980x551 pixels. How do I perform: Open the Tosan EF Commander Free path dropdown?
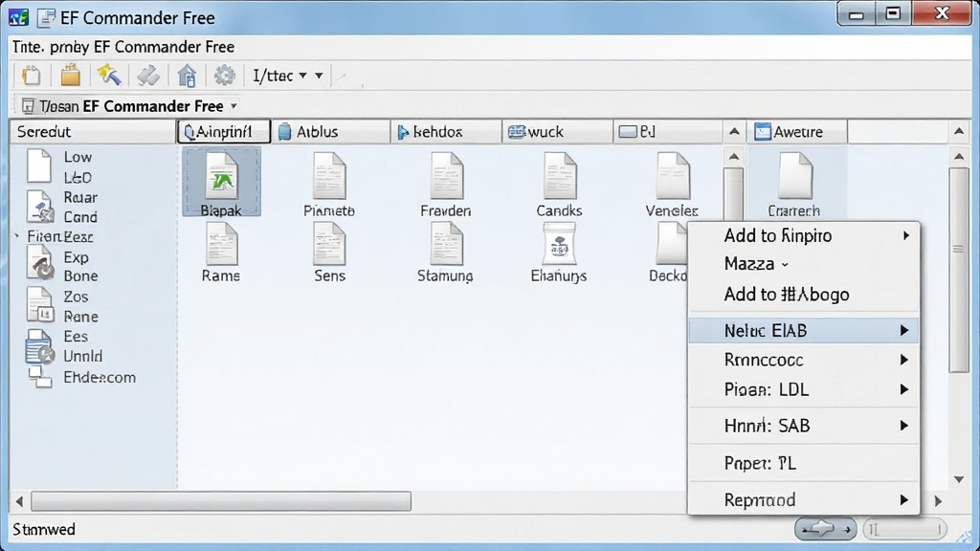(234, 106)
